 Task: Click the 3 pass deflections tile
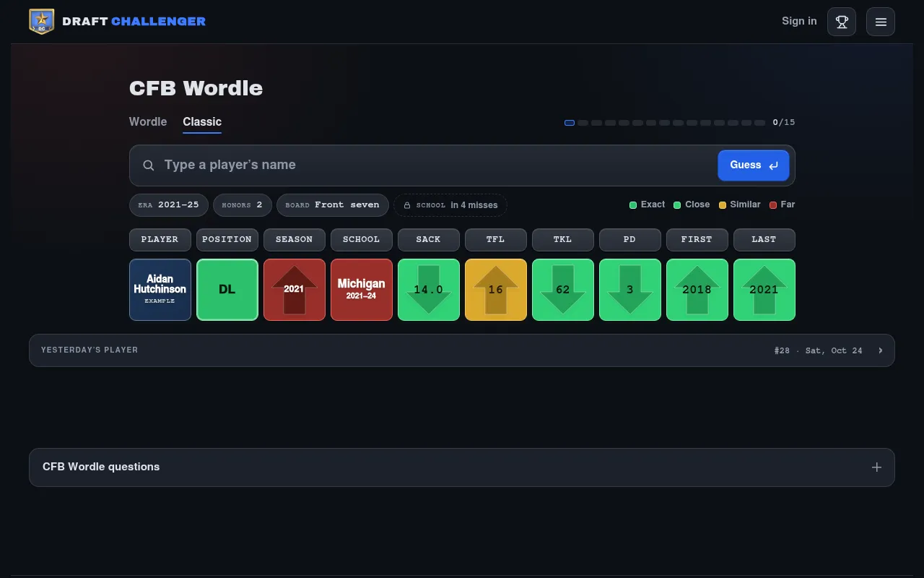pyautogui.click(x=630, y=290)
